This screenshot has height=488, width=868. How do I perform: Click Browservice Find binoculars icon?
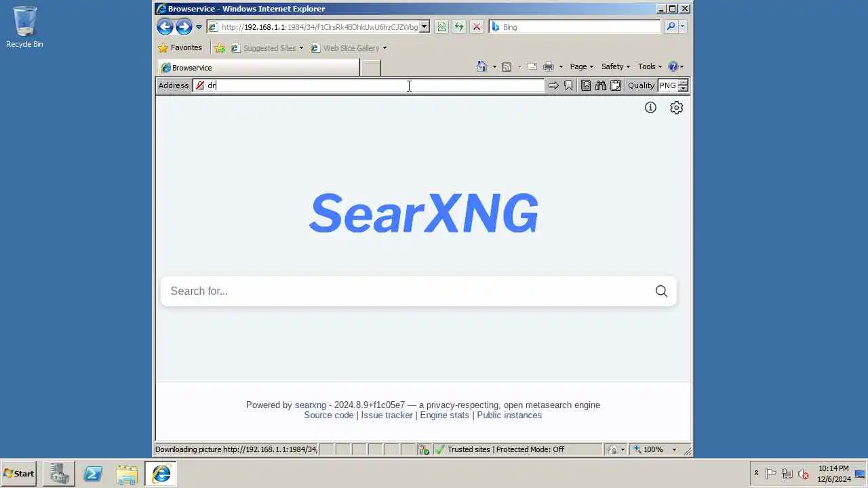coord(601,85)
